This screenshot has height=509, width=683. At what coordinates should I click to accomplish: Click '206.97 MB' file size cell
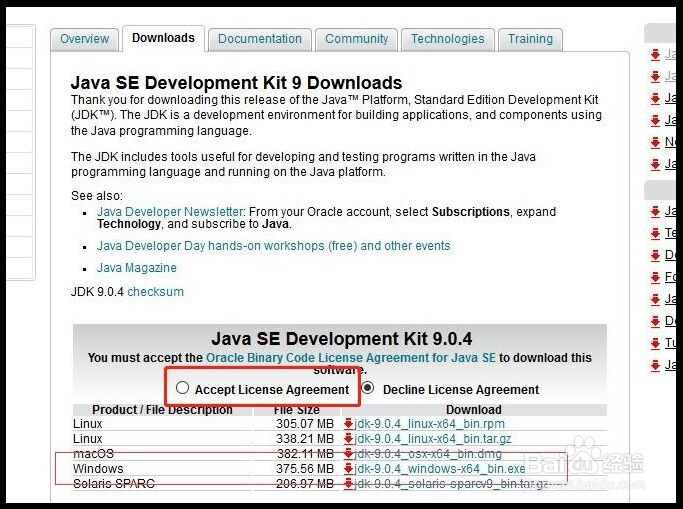click(305, 484)
